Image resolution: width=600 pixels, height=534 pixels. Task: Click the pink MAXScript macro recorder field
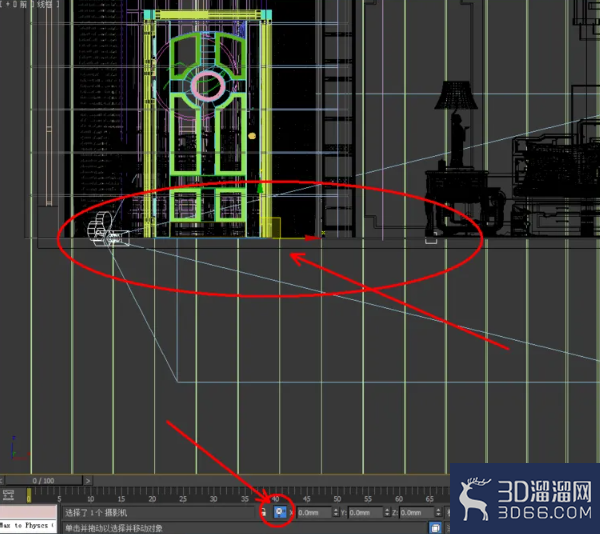point(28,512)
